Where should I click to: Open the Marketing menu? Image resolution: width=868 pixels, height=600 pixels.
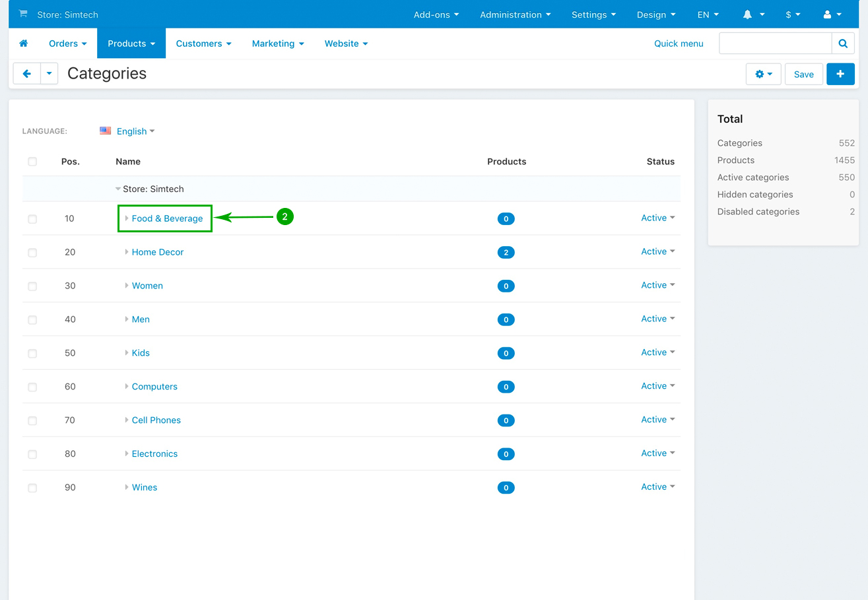coord(278,44)
